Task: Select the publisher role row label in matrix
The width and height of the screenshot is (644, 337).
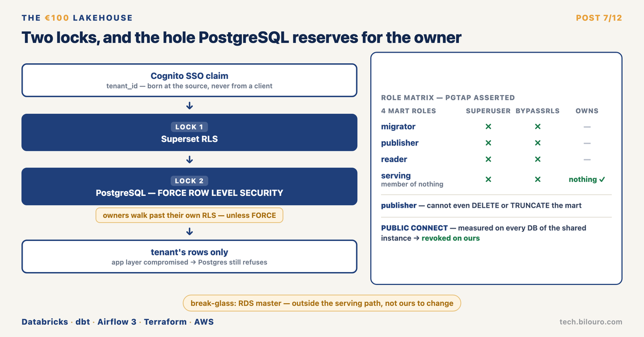Action: 400,143
